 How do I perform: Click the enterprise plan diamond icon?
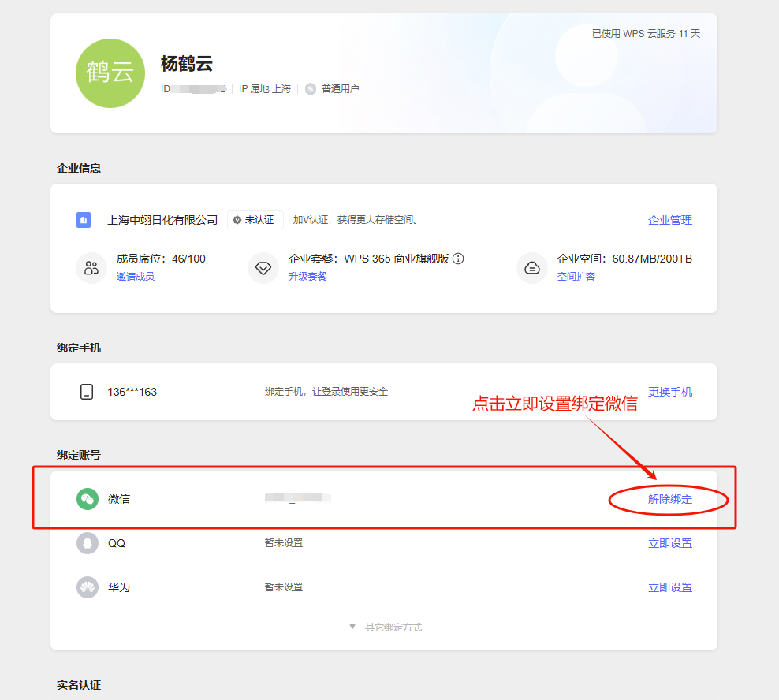click(263, 268)
